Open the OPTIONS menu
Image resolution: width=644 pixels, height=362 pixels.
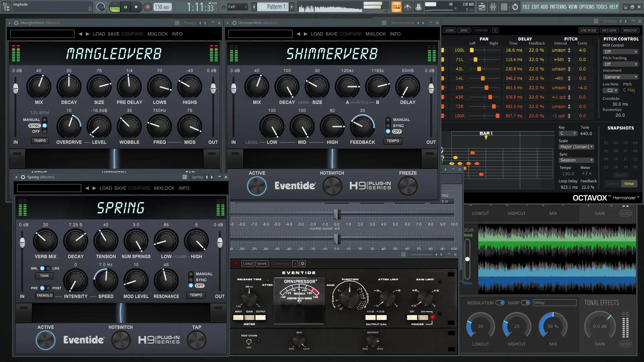[587, 7]
